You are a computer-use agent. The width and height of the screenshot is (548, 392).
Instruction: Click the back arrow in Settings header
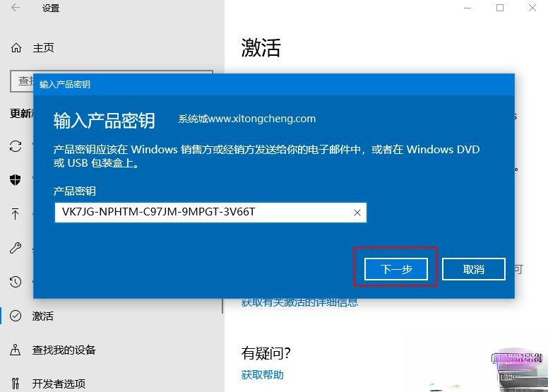pos(16,8)
